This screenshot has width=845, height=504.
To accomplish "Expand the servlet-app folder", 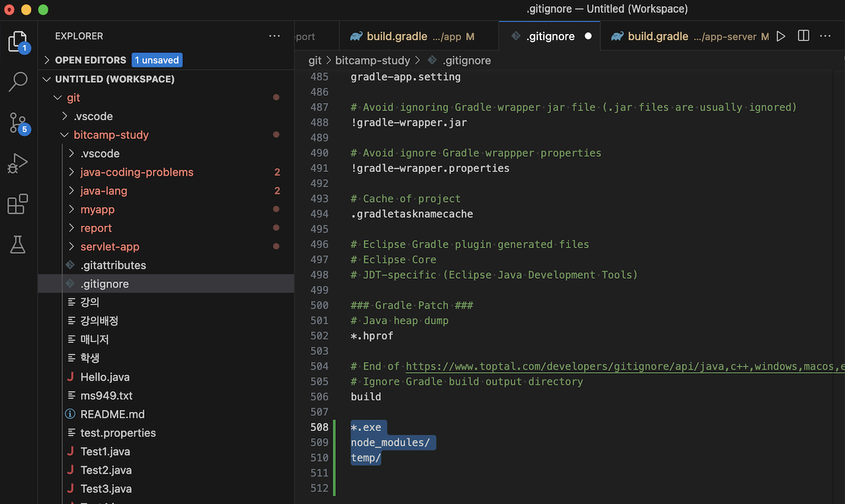I will (x=72, y=246).
